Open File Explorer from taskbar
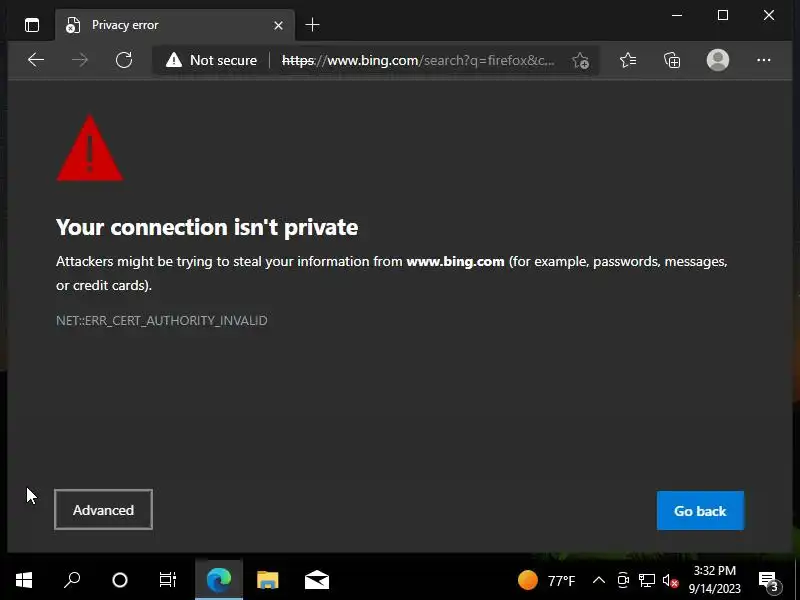The height and width of the screenshot is (600, 800). tap(267, 580)
